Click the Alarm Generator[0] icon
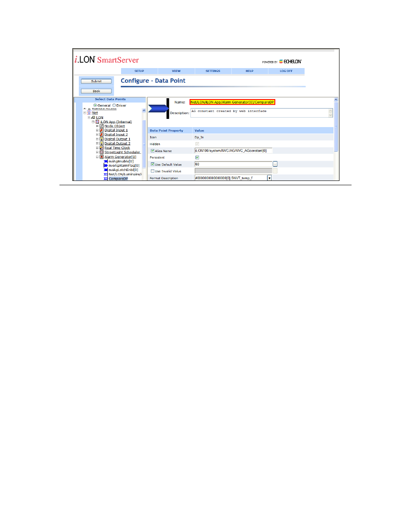411x532 pixels. tap(102, 157)
